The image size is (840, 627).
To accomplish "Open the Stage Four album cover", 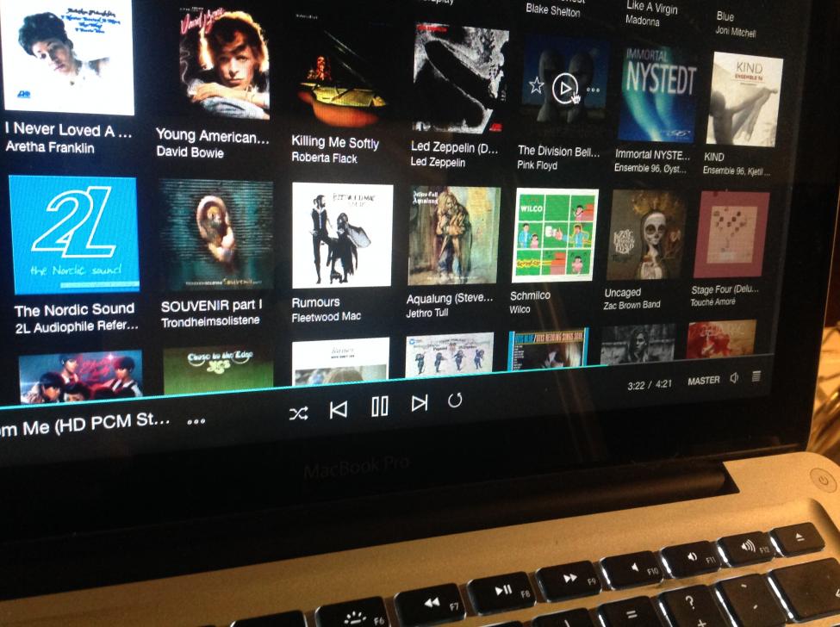I will click(x=731, y=234).
